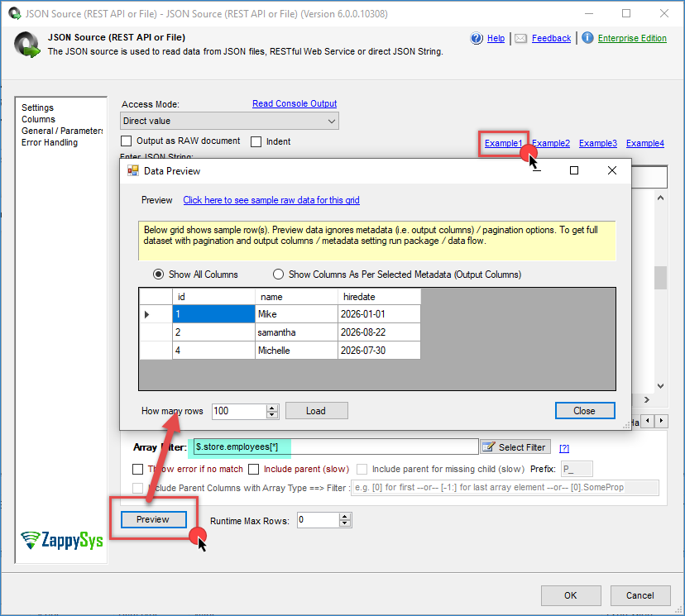This screenshot has width=685, height=616.
Task: Open the Help icon in header
Action: pyautogui.click(x=477, y=38)
